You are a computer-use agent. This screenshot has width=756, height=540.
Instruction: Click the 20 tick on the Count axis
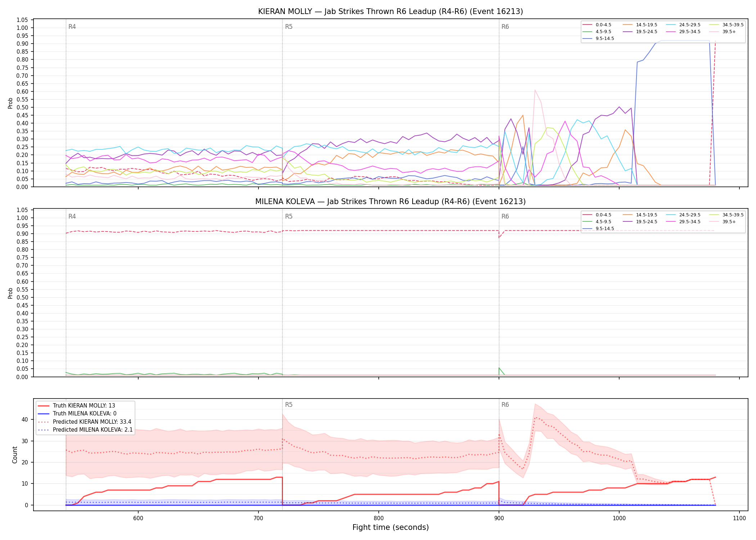24,462
